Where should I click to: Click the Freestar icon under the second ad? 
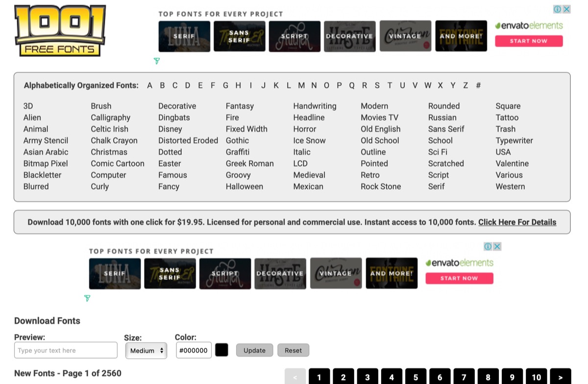coord(87,298)
